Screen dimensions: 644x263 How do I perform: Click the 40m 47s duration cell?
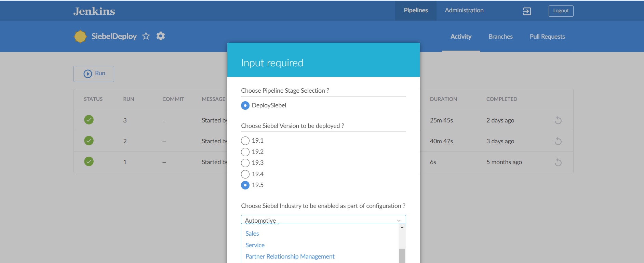[441, 141]
